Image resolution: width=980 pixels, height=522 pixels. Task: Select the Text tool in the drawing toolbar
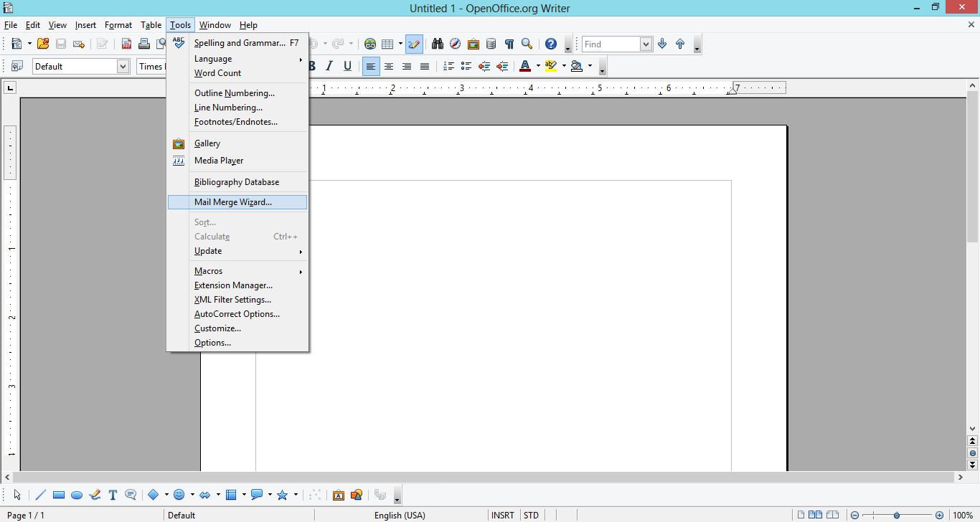coord(113,495)
